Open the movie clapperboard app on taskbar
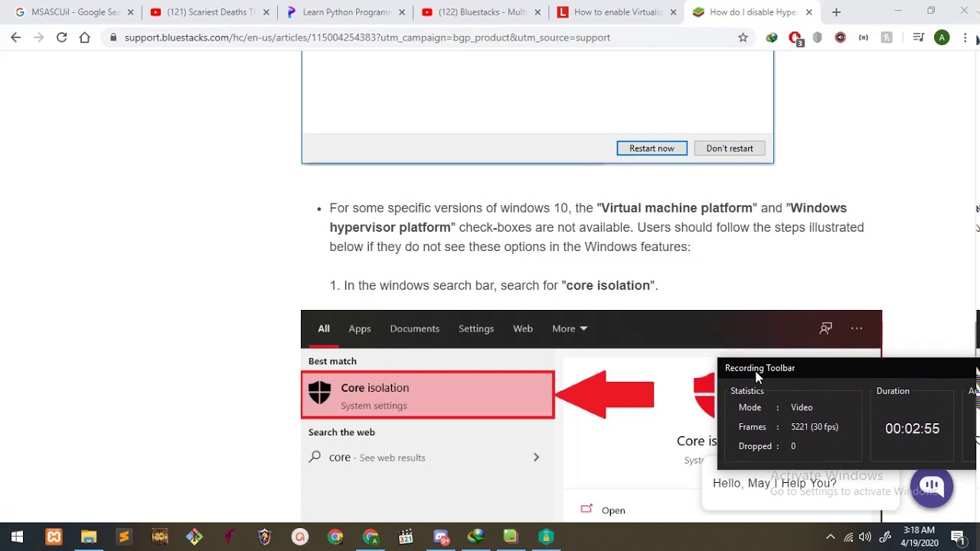 tap(406, 537)
